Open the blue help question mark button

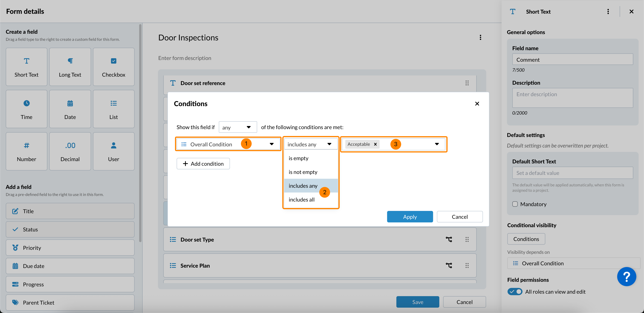(x=627, y=276)
